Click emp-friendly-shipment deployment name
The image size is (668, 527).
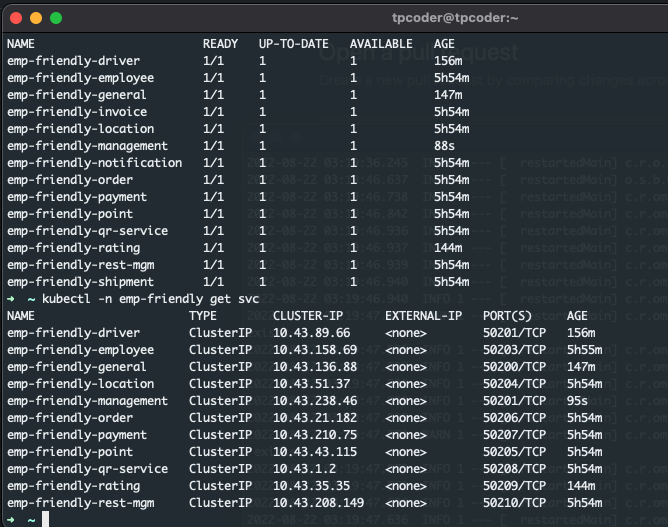tap(81, 282)
